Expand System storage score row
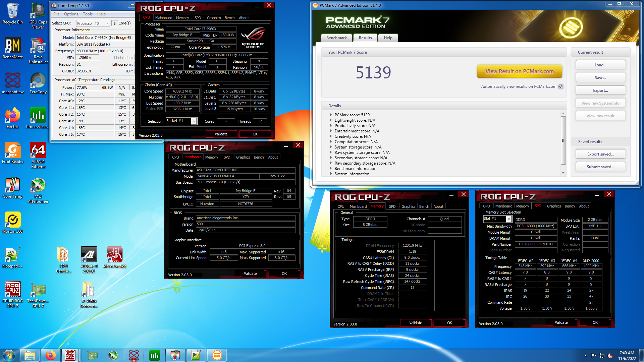This screenshot has height=362, width=644. tap(331, 147)
